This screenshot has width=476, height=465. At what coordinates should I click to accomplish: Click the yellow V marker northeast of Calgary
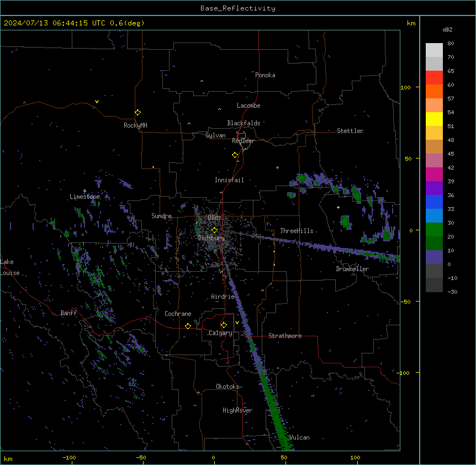tap(237, 323)
